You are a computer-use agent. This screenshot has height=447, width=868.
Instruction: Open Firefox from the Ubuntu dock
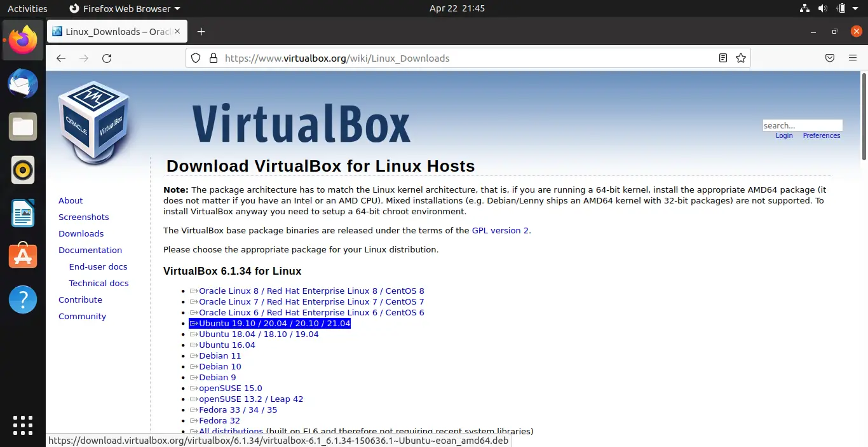click(x=23, y=40)
